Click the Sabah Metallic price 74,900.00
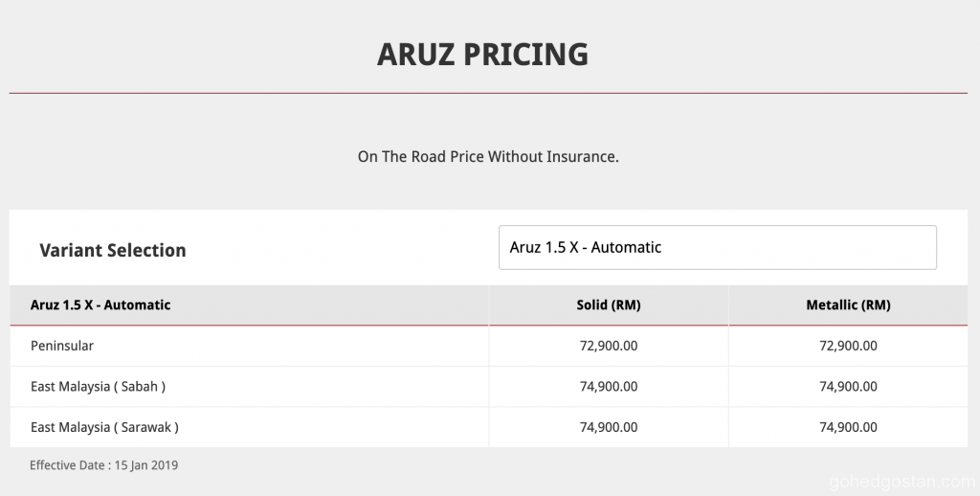This screenshot has height=496, width=980. pos(848,386)
